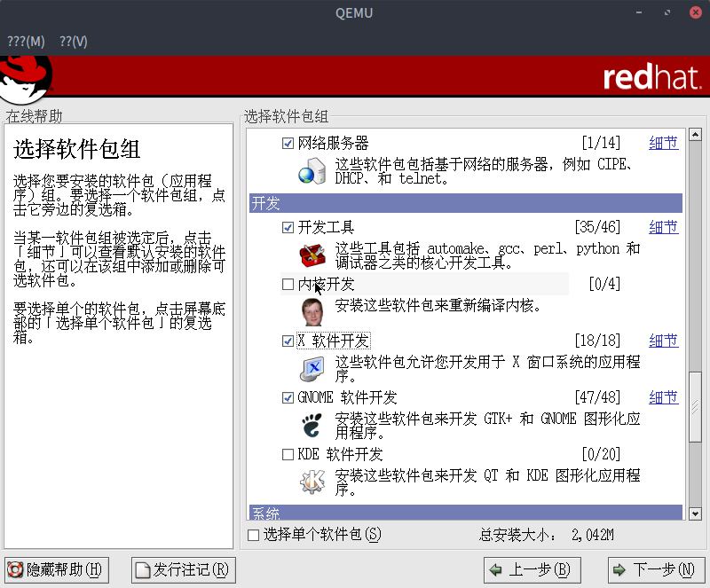The image size is (710, 588).
Task: Open 细节 link for X 软件开发
Action: [x=663, y=341]
